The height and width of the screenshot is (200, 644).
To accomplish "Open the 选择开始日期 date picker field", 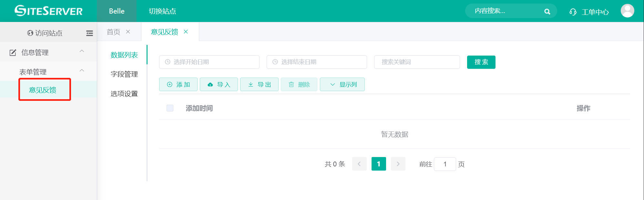I will click(x=209, y=62).
